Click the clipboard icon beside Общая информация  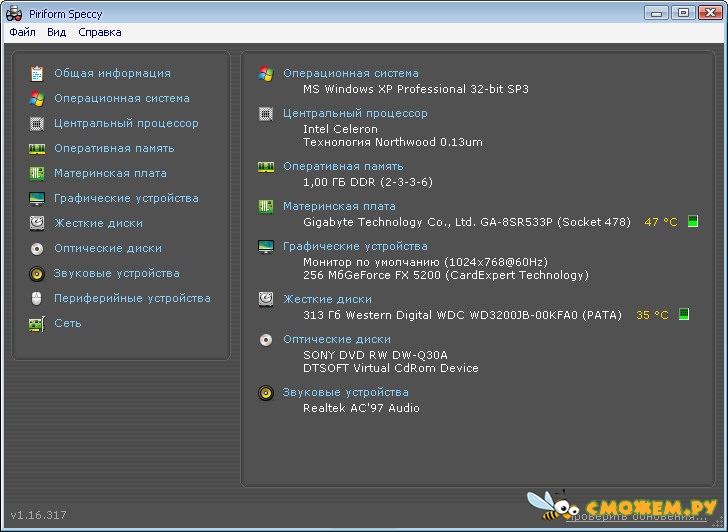coord(37,73)
